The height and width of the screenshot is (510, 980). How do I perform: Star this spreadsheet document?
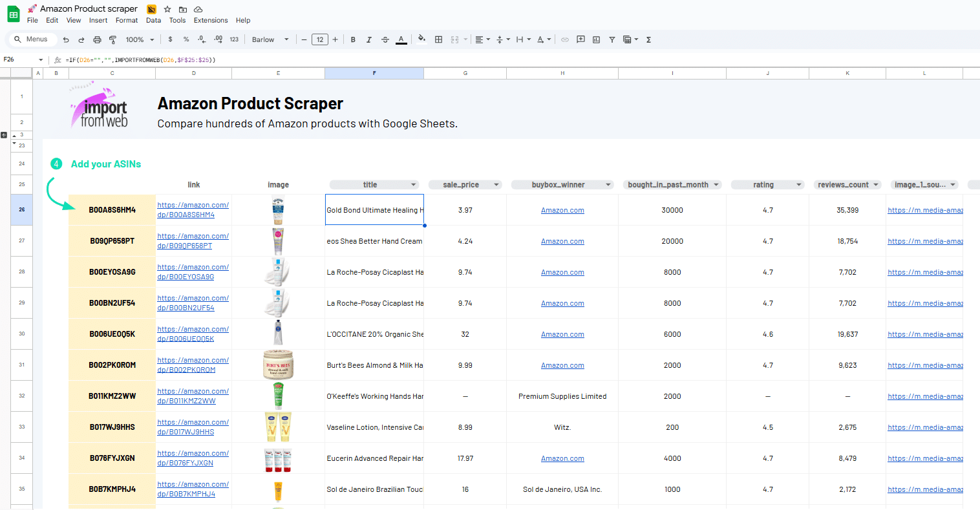[167, 9]
